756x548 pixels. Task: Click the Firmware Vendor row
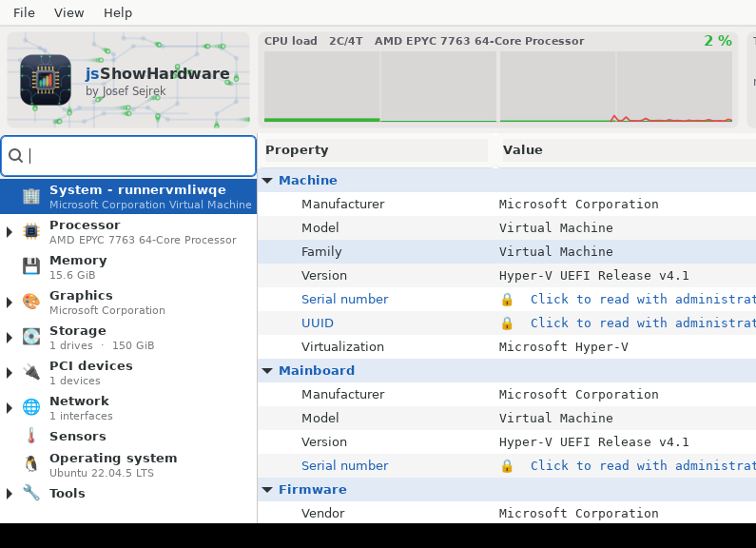click(x=507, y=513)
